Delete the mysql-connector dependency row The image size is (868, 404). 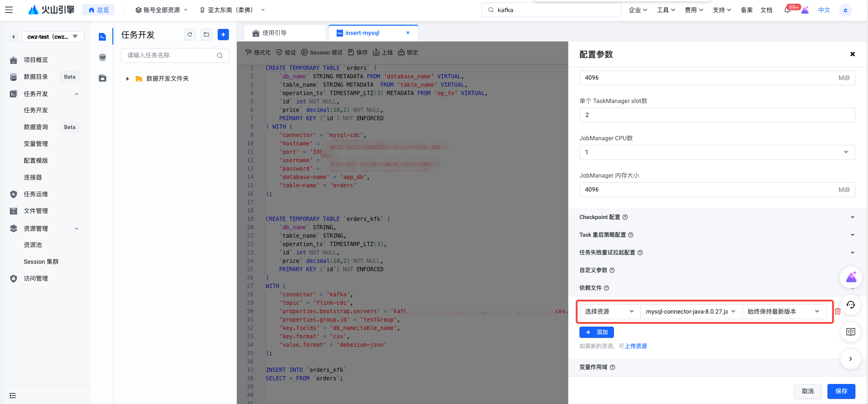[x=838, y=311]
